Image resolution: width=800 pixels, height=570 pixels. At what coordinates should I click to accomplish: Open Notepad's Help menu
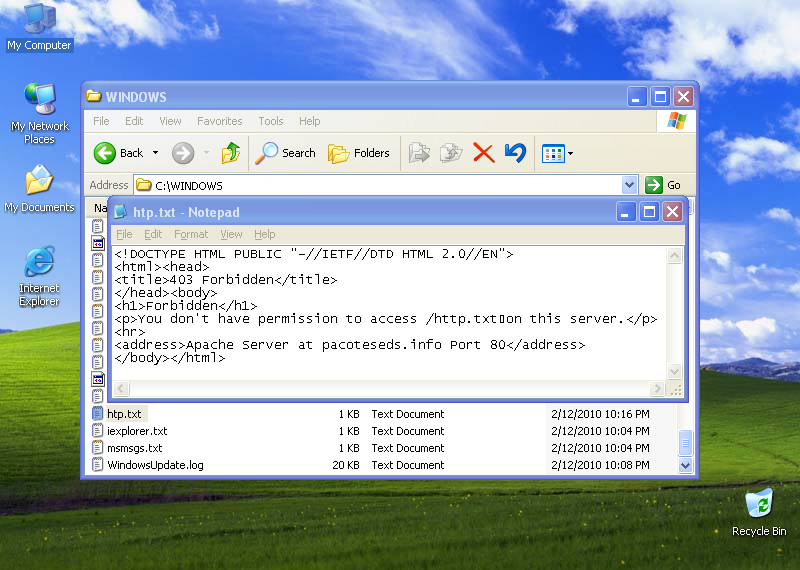click(264, 234)
